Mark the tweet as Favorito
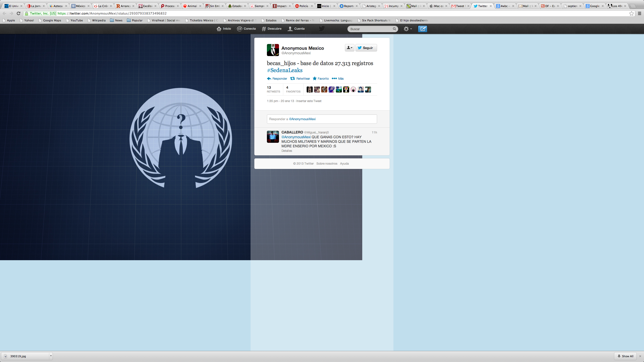The image size is (644, 362). pos(321,79)
